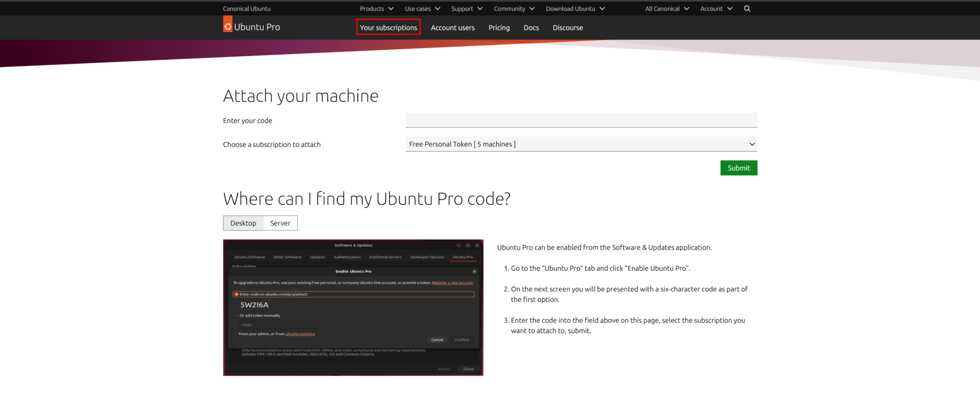Screen dimensions: 980x406
Task: Focus the Enter your code field
Action: point(581,120)
